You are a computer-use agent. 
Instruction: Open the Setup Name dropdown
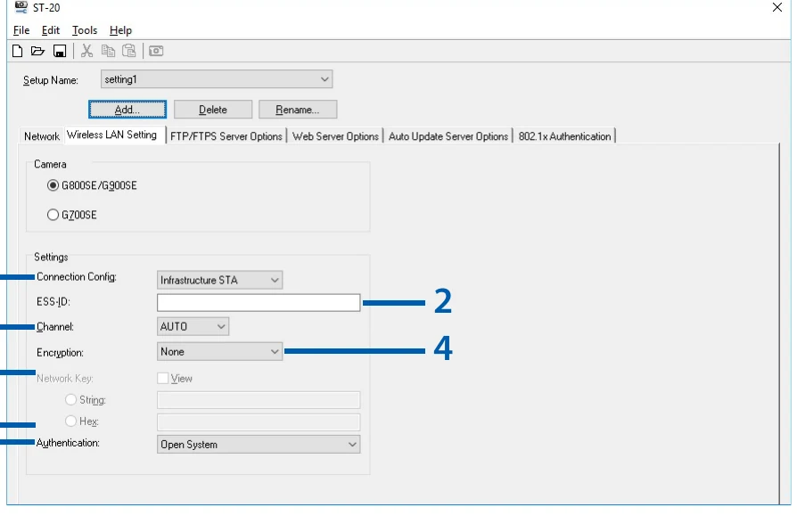(217, 79)
